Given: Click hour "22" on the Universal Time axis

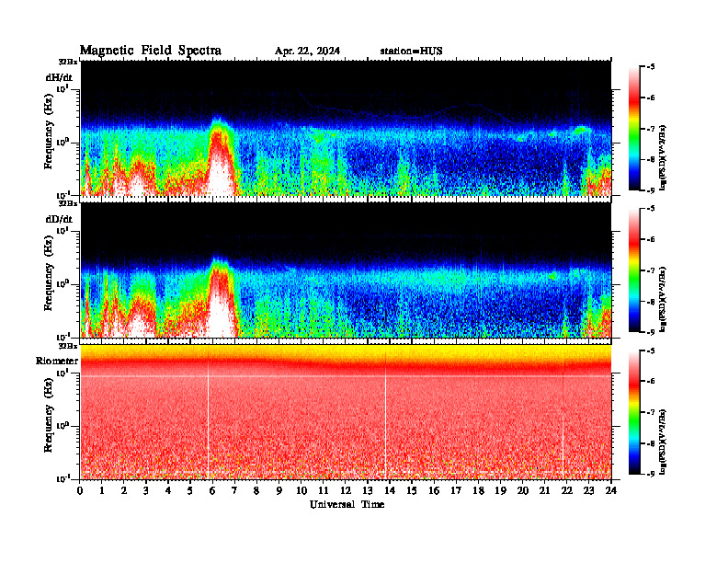Looking at the screenshot, I should (x=567, y=490).
